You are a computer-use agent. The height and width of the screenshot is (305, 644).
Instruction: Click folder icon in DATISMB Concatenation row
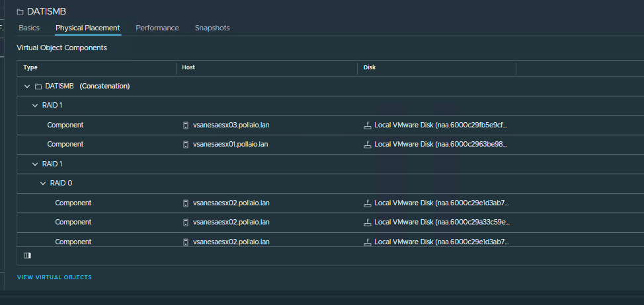point(38,86)
